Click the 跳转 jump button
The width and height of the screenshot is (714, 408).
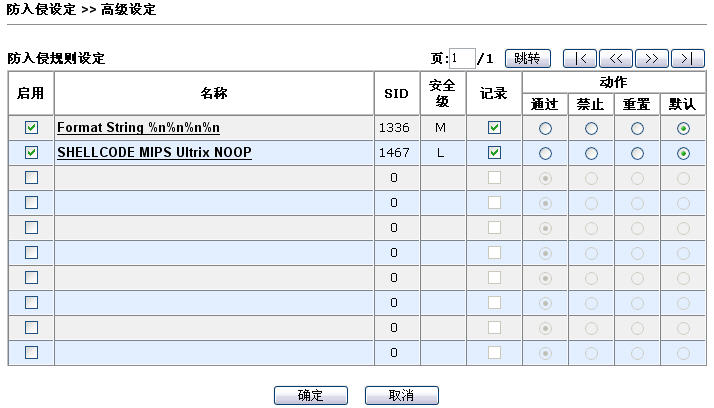click(527, 58)
